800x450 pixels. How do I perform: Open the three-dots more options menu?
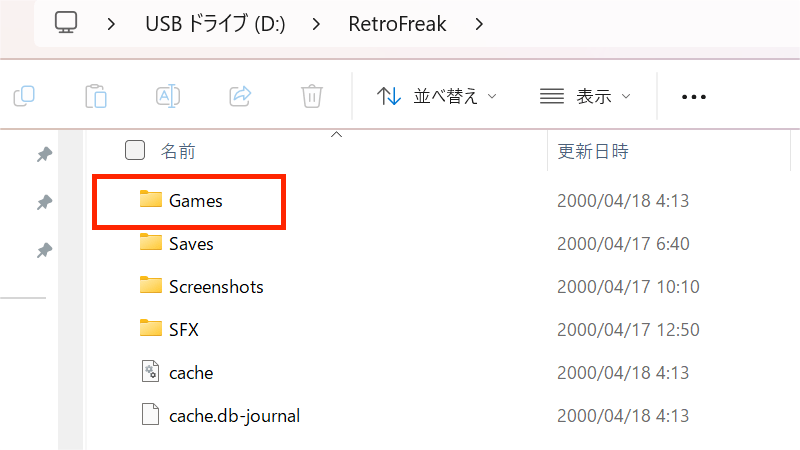coord(693,97)
